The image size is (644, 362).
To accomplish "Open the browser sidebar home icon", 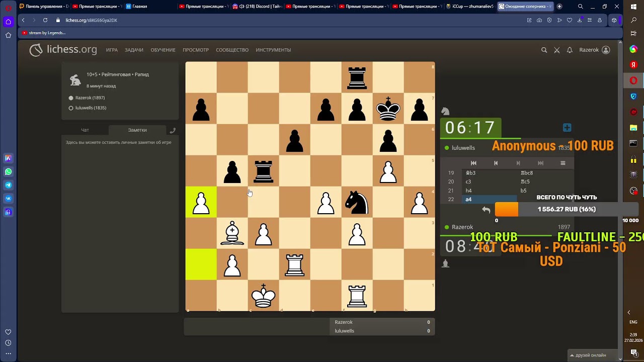I will point(8,22).
